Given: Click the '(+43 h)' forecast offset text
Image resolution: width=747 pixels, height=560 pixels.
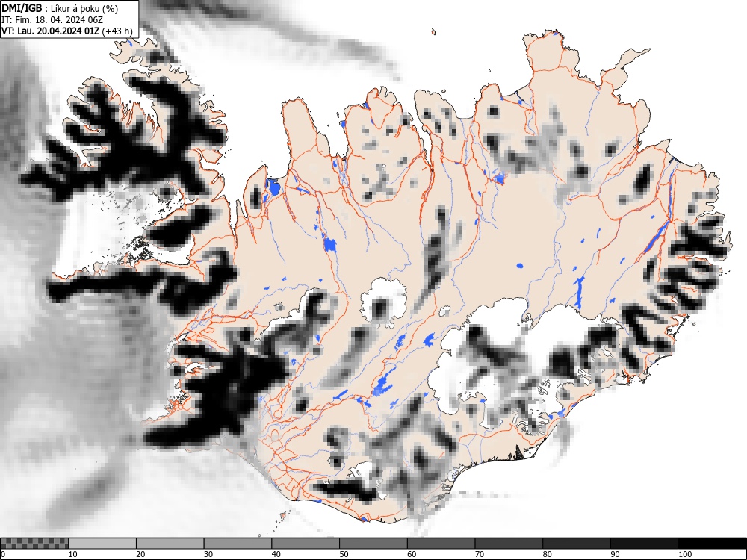Looking at the screenshot, I should tap(117, 31).
